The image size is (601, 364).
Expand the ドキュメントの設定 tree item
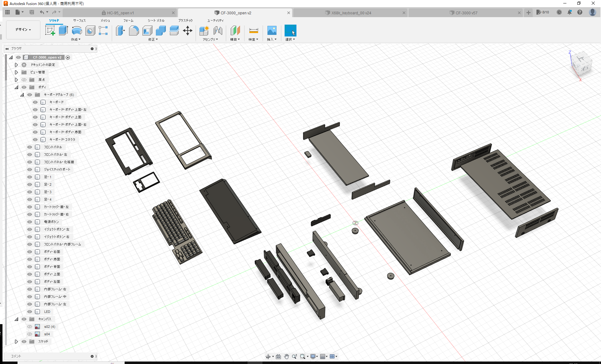16,65
